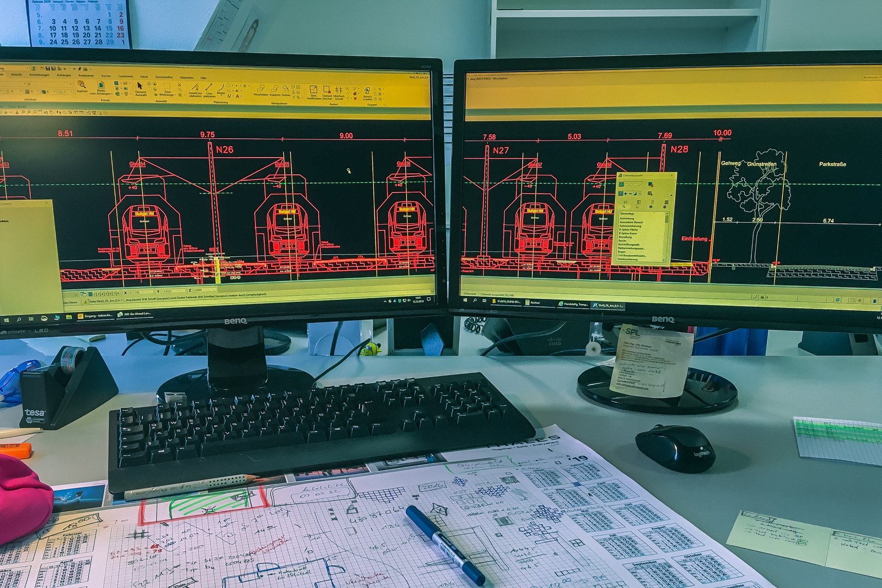
Task: Click the red delete element icon
Action: pyautogui.click(x=355, y=99)
